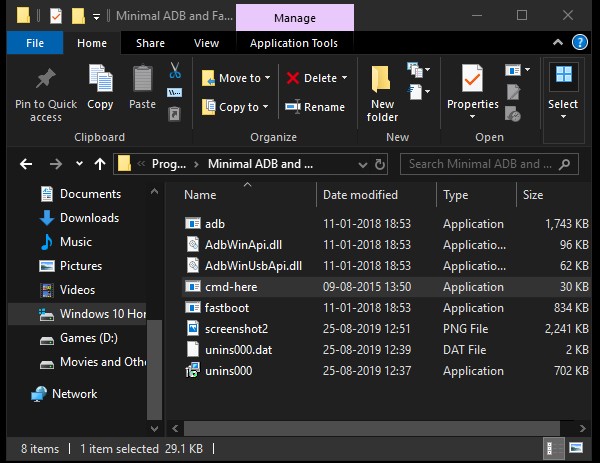Click the Copy path icon
The height and width of the screenshot is (463, 600).
pyautogui.click(x=174, y=93)
